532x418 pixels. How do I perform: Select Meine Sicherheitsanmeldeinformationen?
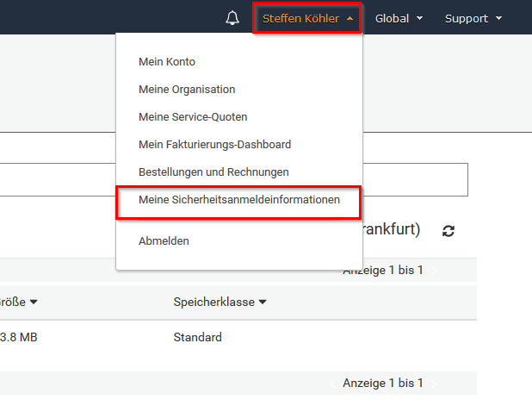point(238,200)
